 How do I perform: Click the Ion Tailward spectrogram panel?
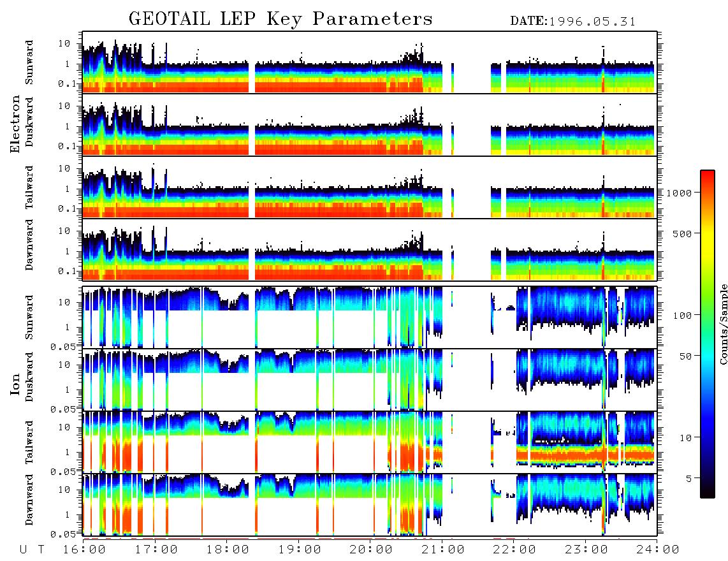[370, 442]
